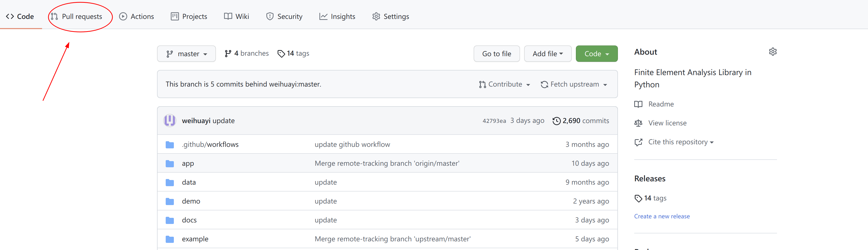868x250 pixels.
Task: Click Create a new release link
Action: point(662,216)
